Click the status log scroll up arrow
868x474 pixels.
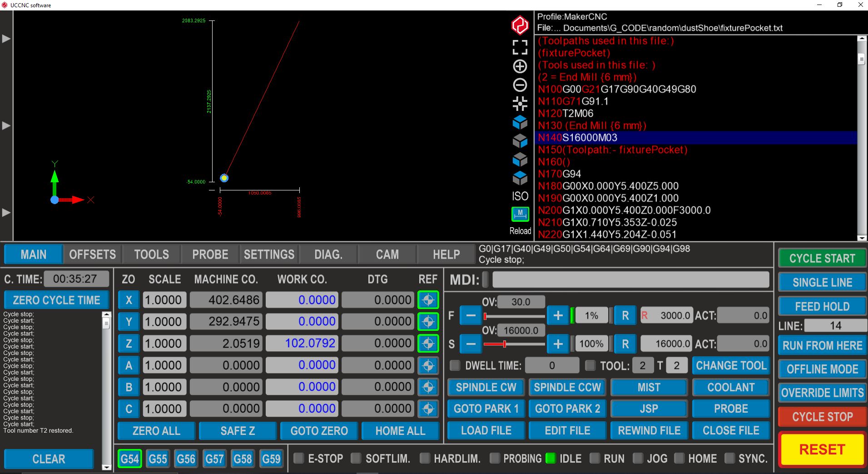[x=106, y=314]
